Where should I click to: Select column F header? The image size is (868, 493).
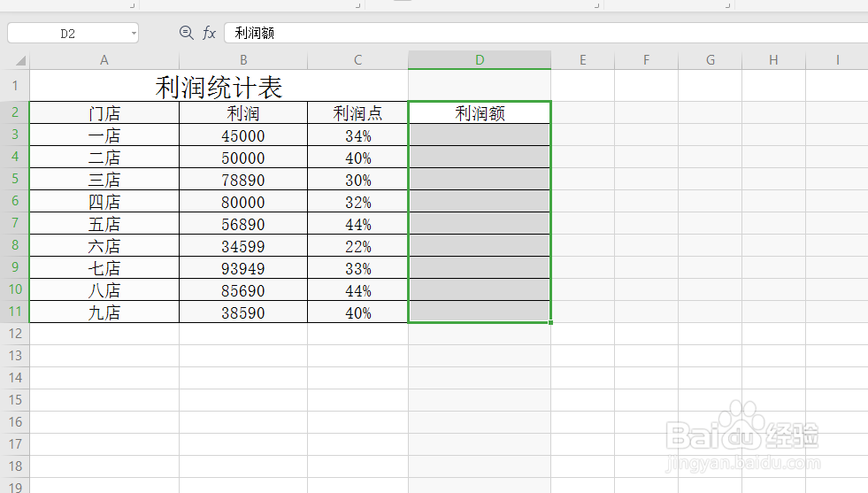click(x=646, y=60)
